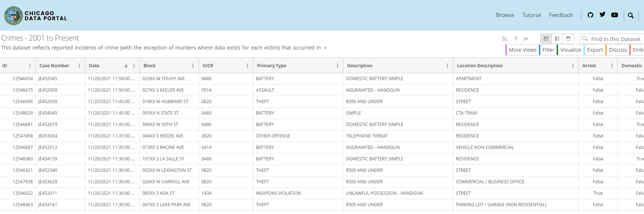
Task: Open ID column options menu
Action: point(30,66)
